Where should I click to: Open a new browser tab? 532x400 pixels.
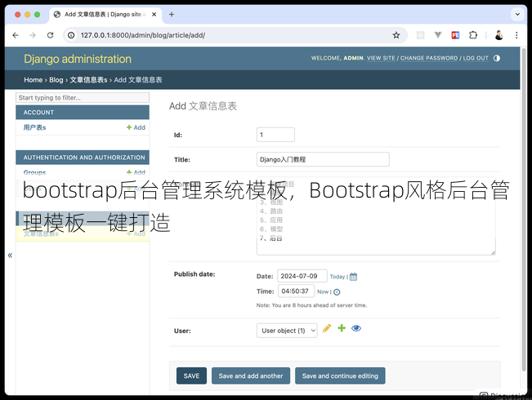172,14
